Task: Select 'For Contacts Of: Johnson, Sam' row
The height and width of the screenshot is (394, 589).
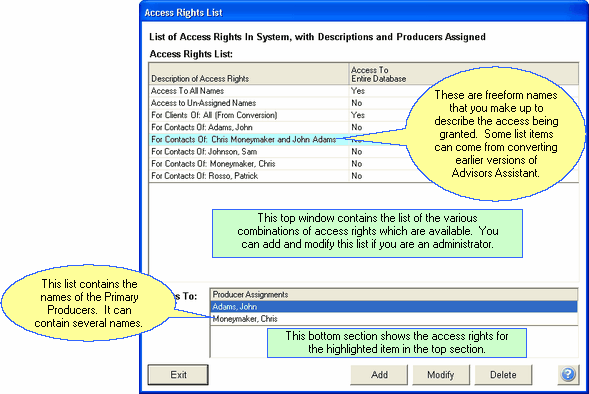Action: point(363,151)
